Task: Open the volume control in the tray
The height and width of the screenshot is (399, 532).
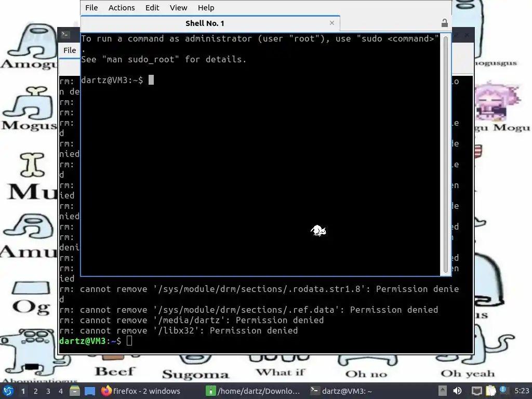Action: pos(457,391)
